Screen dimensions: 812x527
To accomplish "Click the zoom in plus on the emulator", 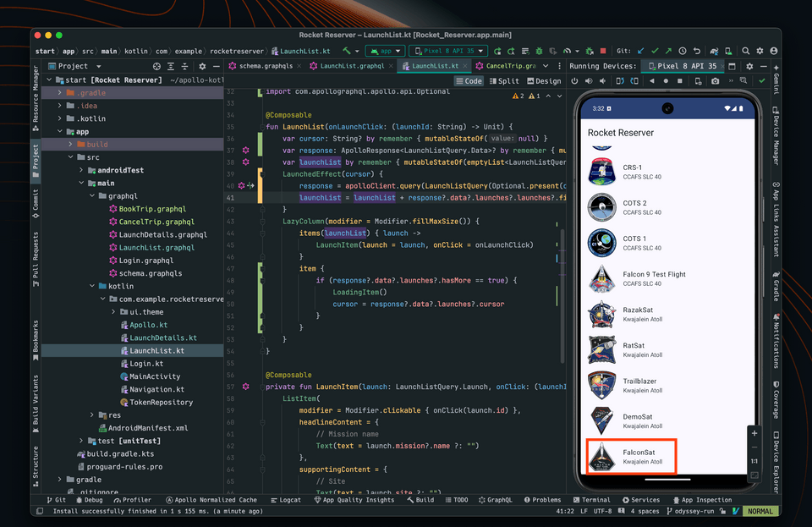I will pos(754,433).
